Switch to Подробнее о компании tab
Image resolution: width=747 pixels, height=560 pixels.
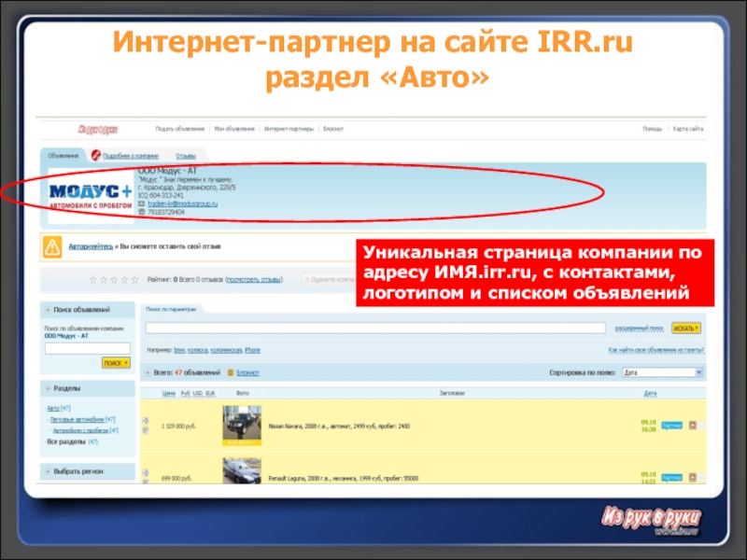click(x=131, y=156)
